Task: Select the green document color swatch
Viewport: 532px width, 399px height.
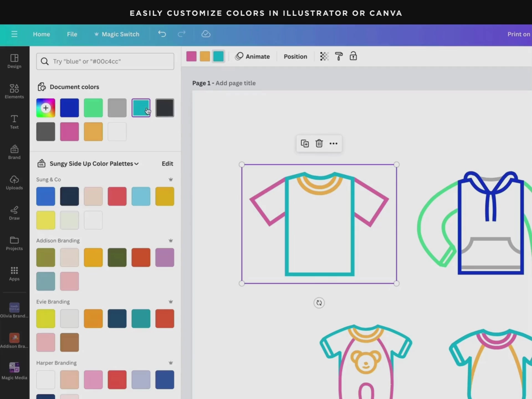Action: click(x=93, y=108)
